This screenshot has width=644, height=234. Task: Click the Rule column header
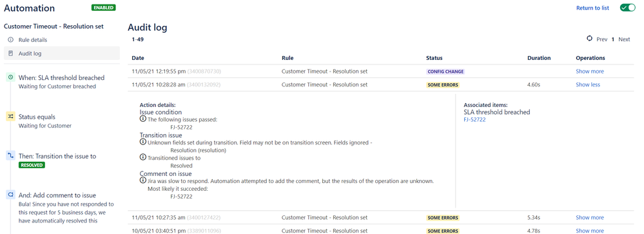pos(288,58)
